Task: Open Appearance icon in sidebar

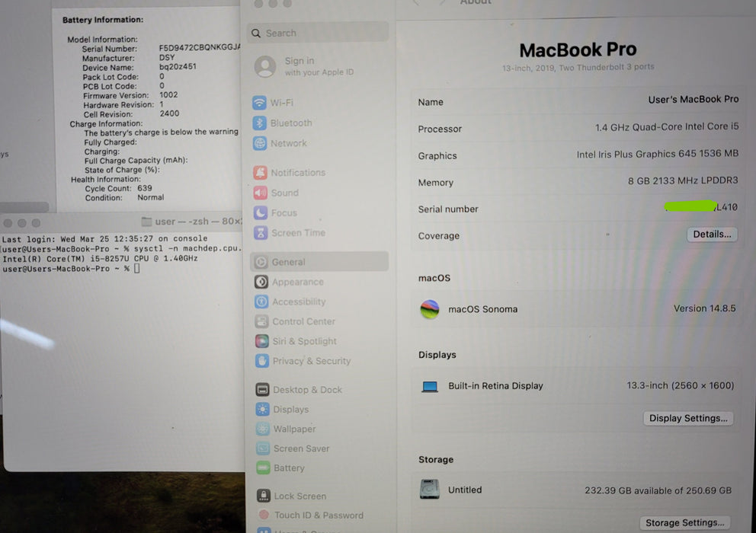Action: click(x=261, y=282)
